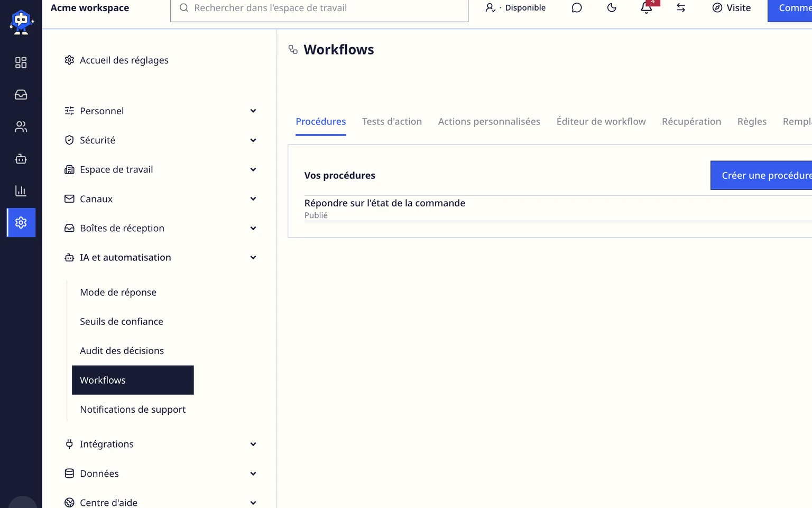Collapse the IA et automatisation section

[x=161, y=258]
